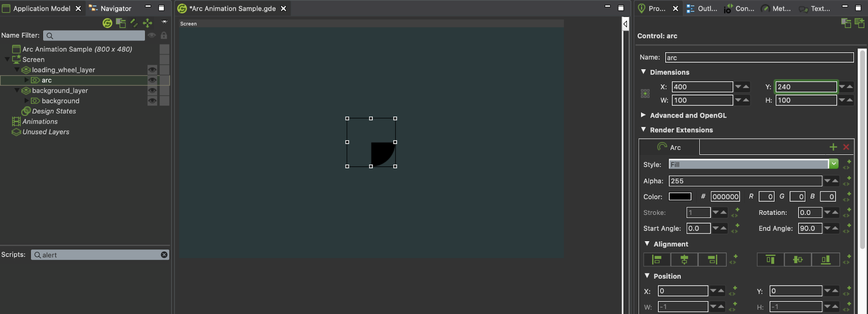Click the four-arrow move icon in Application Model toolbar
868x314 pixels.
click(x=148, y=23)
